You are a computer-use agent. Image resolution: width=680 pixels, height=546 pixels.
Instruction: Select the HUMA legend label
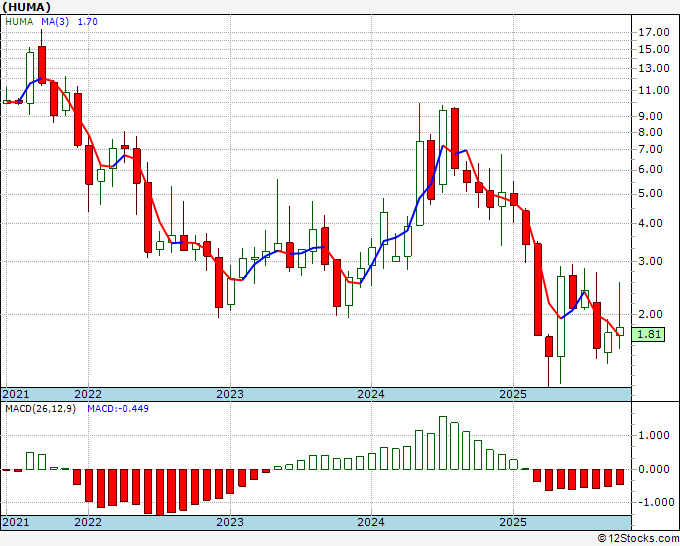click(x=19, y=21)
